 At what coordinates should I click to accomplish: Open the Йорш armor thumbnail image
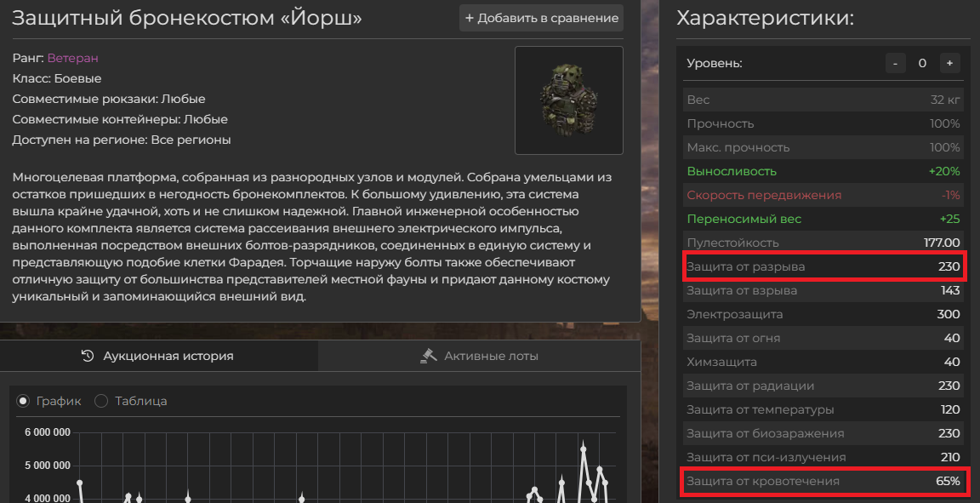[568, 100]
